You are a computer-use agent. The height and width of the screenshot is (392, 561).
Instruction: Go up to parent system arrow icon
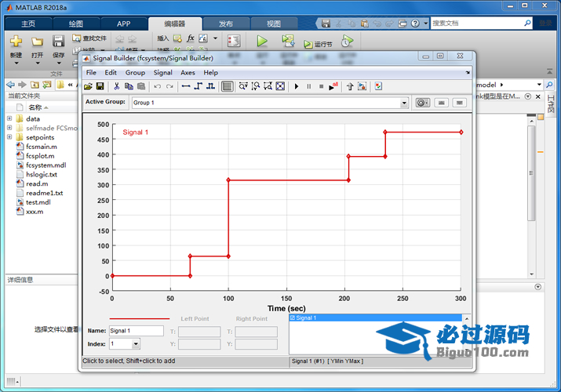click(x=350, y=86)
